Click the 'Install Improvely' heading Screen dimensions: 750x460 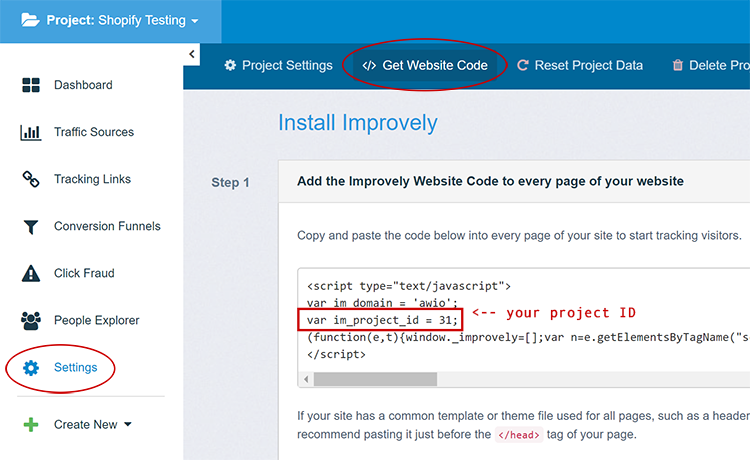click(x=358, y=123)
